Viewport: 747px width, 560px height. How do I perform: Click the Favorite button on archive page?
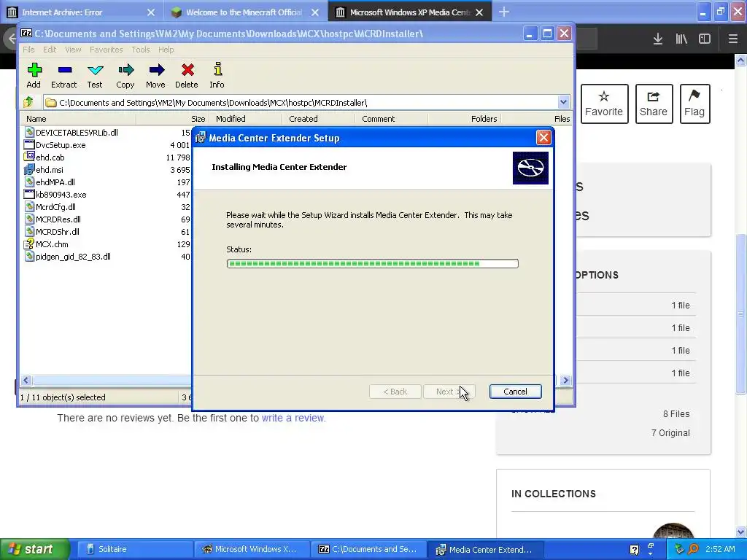[x=604, y=104]
